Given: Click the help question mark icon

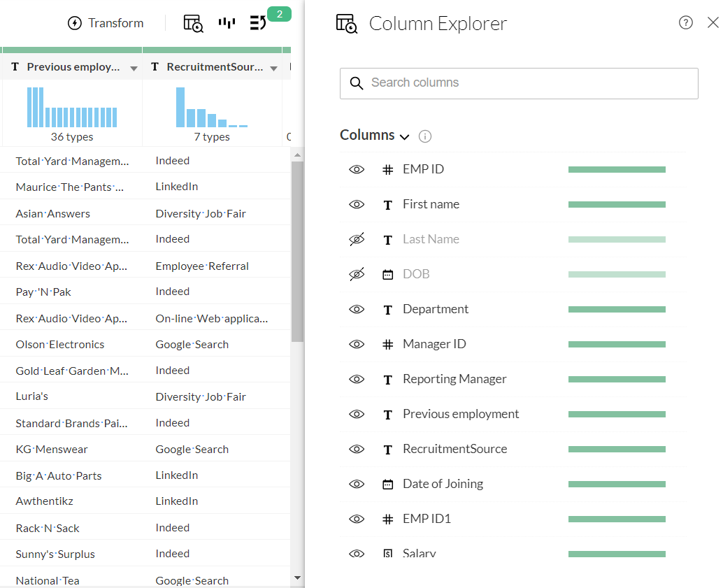Looking at the screenshot, I should click(x=685, y=22).
